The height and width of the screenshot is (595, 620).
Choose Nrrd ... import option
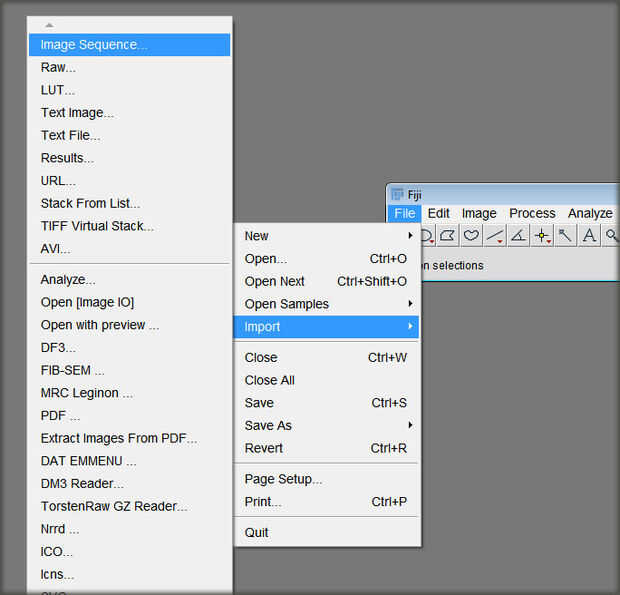coord(130,529)
